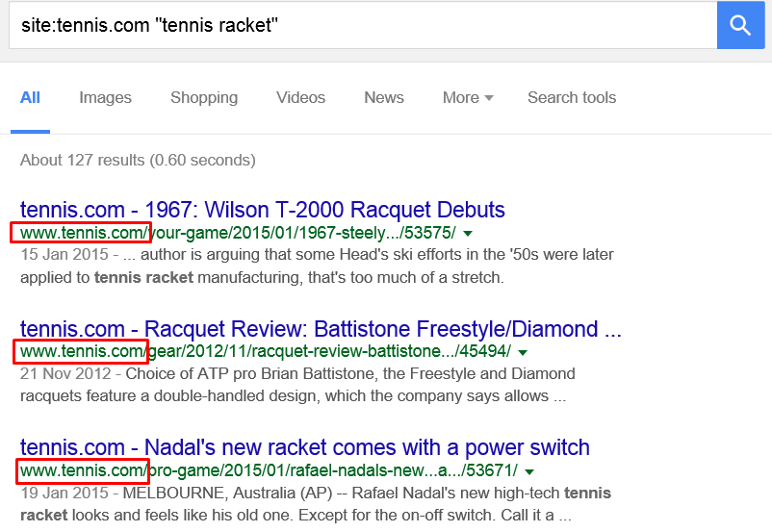The width and height of the screenshot is (772, 532).
Task: Open dropdown arrow beside the /45494/ URL
Action: point(523,352)
